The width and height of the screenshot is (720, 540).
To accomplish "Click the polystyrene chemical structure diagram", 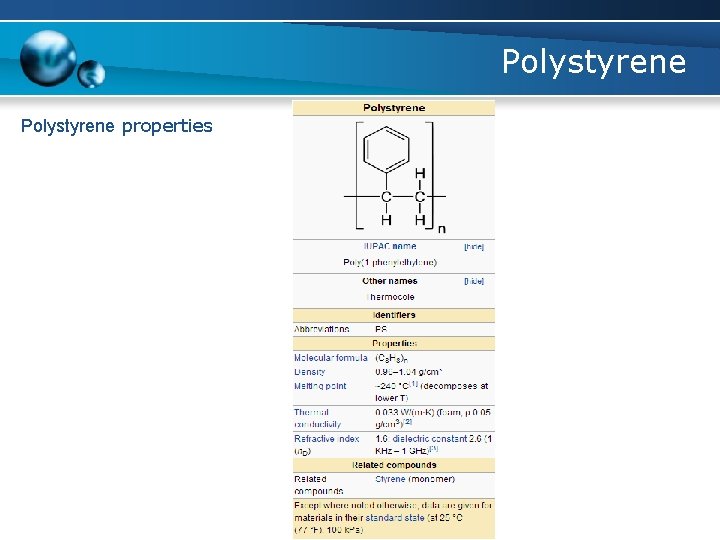I will pos(395,177).
